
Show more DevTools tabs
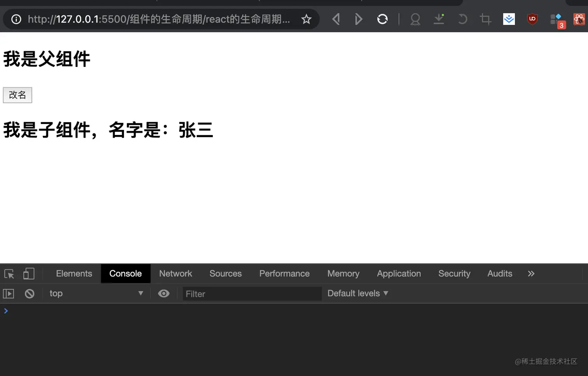click(531, 274)
